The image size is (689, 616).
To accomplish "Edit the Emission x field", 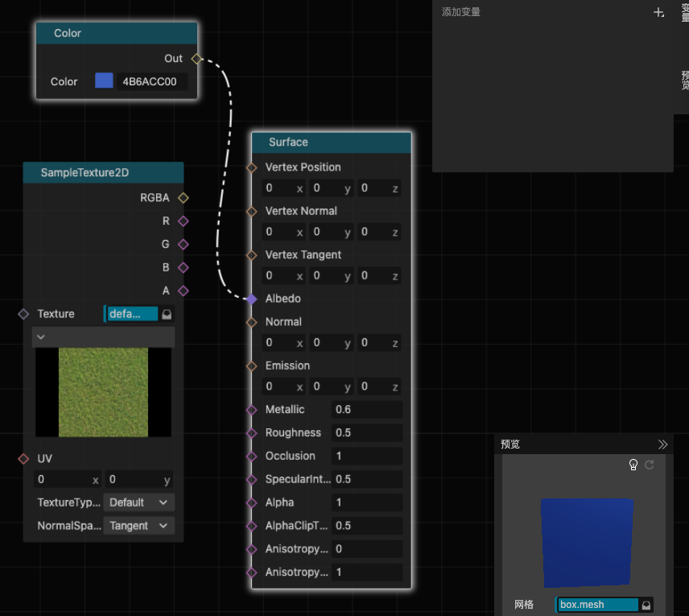I will pos(284,387).
